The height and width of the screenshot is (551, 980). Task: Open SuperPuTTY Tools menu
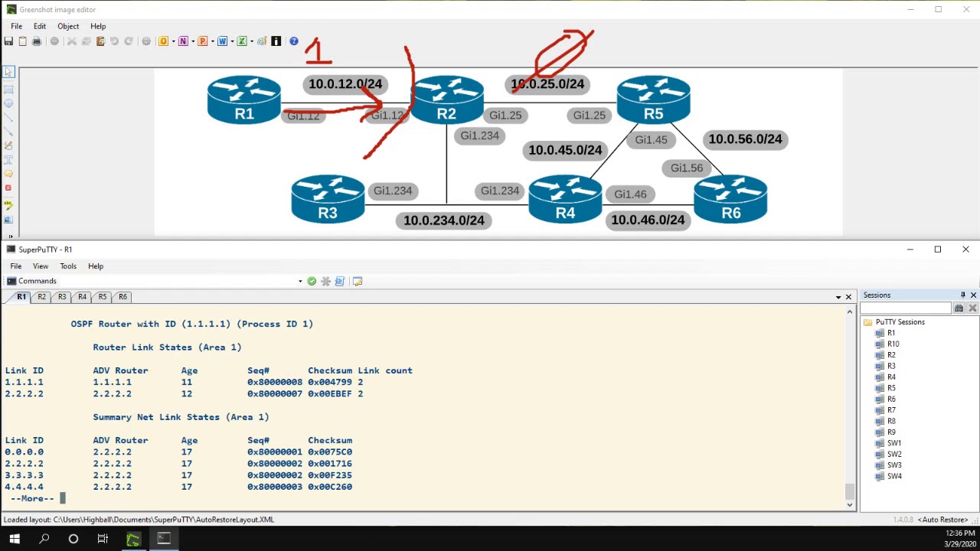click(x=68, y=266)
